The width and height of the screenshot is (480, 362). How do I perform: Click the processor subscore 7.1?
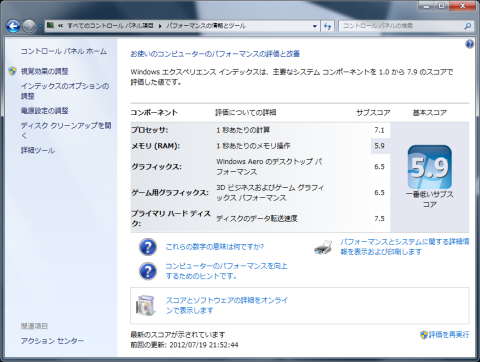coord(379,130)
